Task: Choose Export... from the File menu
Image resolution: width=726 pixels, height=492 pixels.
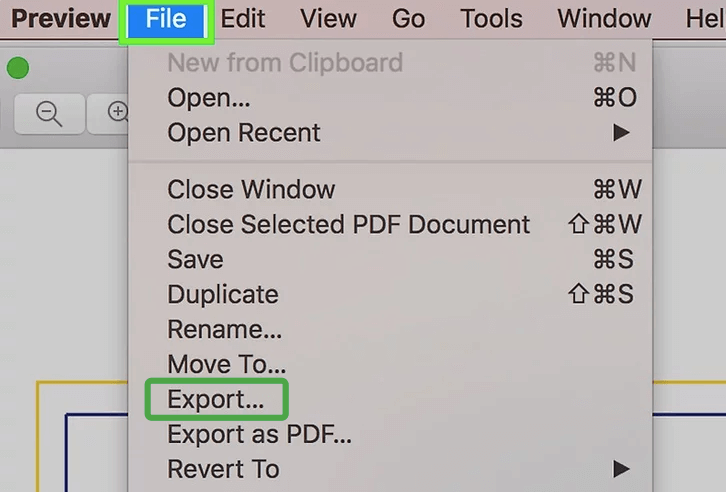Action: pyautogui.click(x=216, y=399)
